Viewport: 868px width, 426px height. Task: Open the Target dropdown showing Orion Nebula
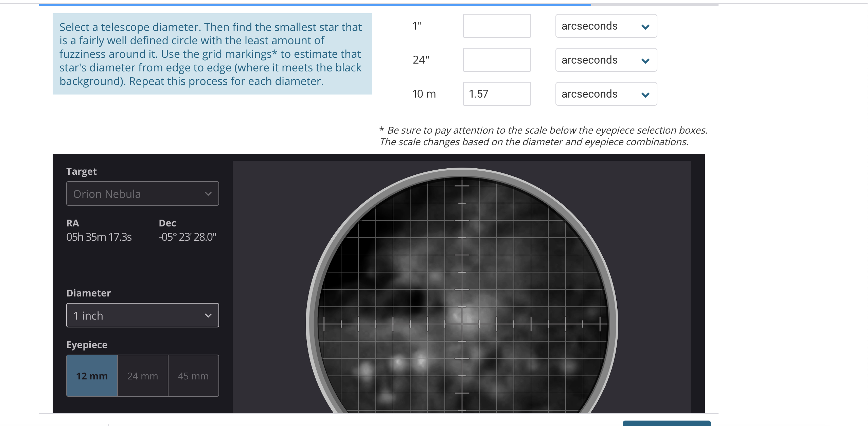(x=142, y=193)
